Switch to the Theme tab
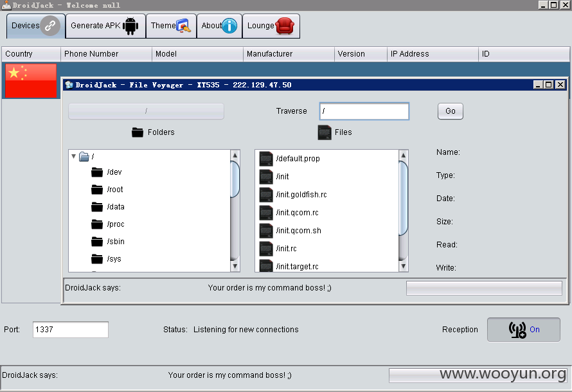 pos(171,26)
